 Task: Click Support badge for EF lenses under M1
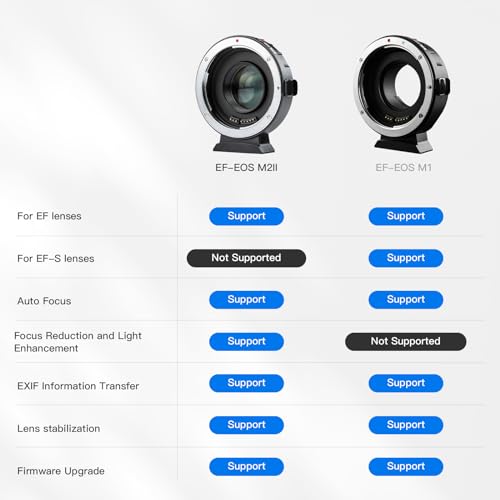406,216
